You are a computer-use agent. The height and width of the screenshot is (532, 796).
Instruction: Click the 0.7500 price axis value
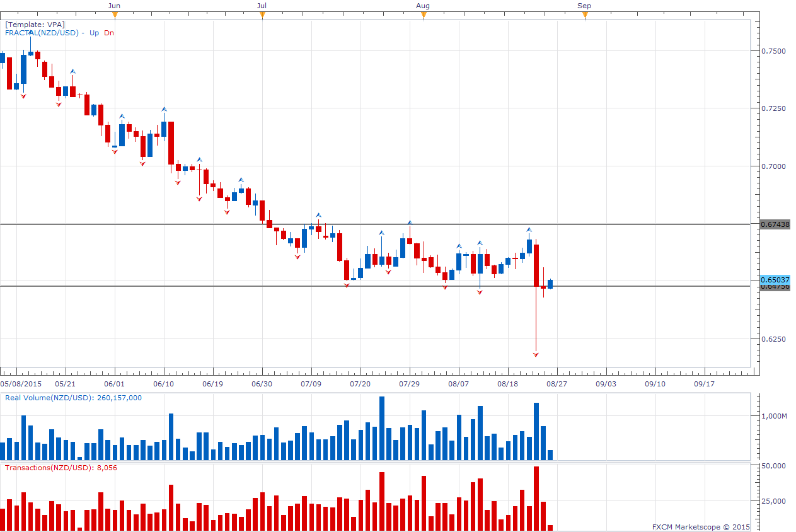[x=773, y=51]
